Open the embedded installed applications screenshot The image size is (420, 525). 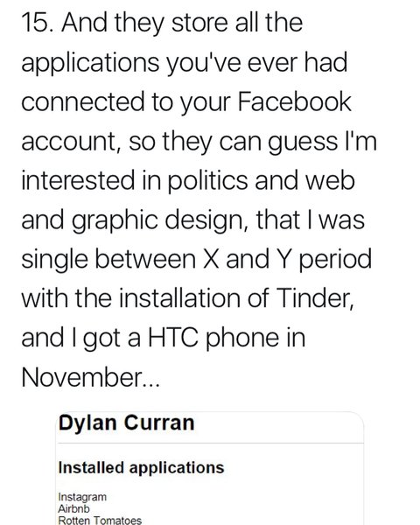(x=210, y=468)
